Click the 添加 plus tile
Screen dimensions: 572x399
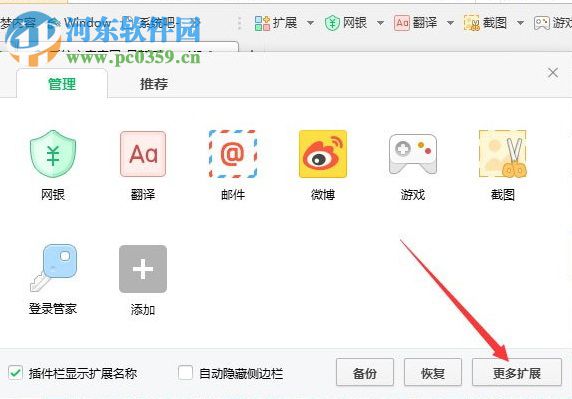[143, 269]
